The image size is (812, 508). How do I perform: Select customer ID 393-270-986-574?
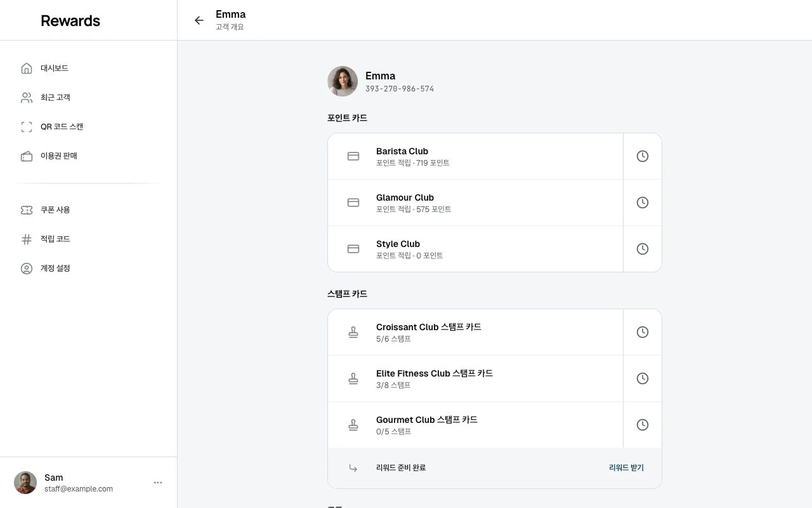[400, 89]
